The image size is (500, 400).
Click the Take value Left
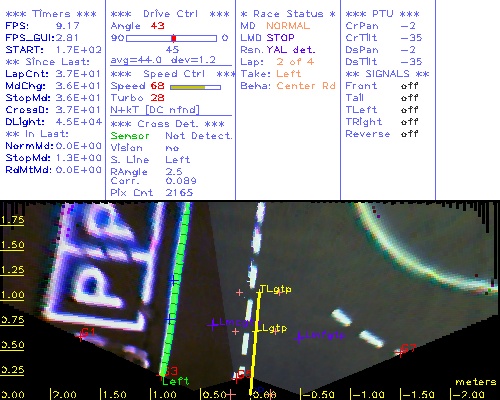point(289,74)
